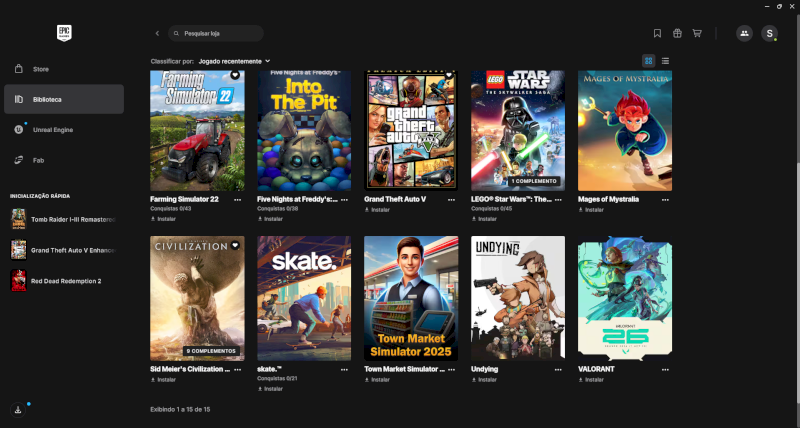This screenshot has width=800, height=428.
Task: Open the shopping cart icon
Action: [x=697, y=33]
